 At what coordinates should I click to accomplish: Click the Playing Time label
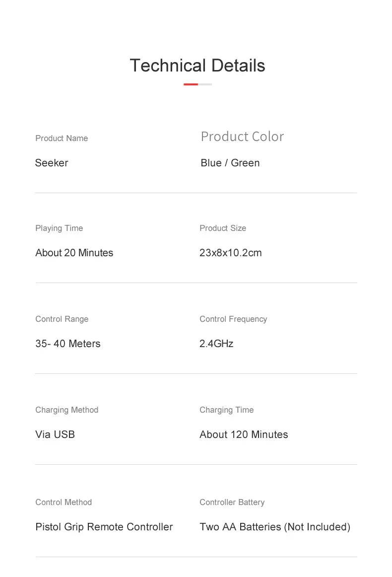[59, 228]
